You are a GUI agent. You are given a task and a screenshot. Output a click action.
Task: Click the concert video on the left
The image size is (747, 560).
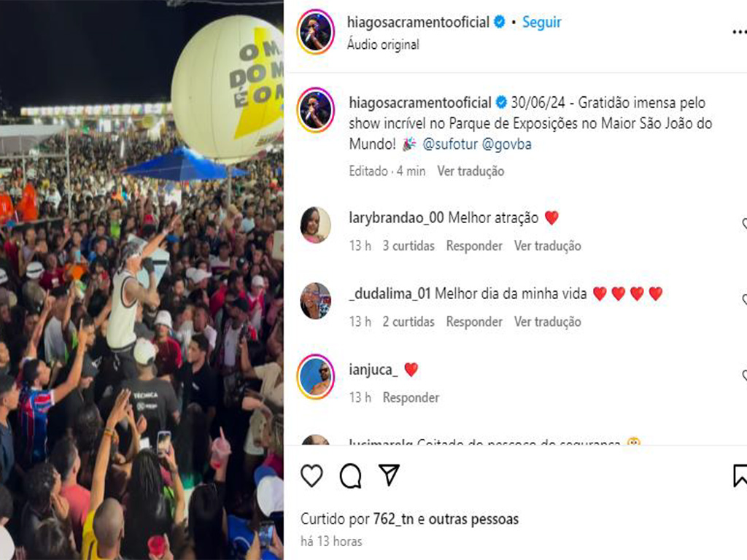(x=142, y=280)
